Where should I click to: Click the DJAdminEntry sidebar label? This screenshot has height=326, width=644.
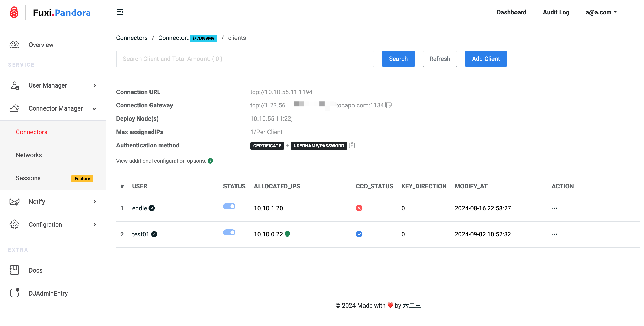click(48, 294)
